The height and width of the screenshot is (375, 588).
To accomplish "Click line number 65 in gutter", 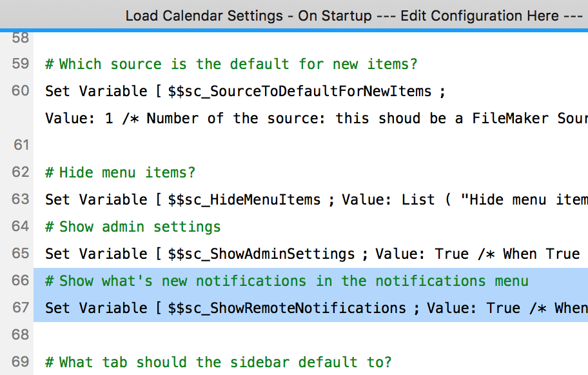I will pos(20,254).
